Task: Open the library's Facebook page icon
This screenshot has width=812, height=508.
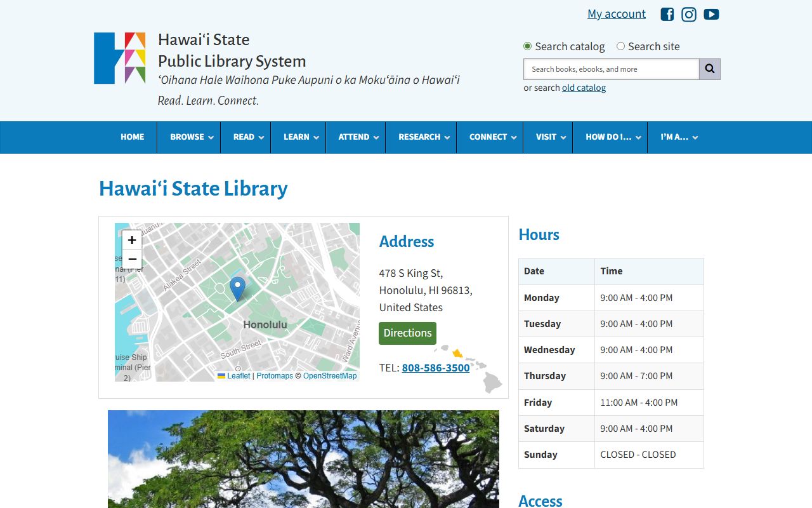Action: point(667,14)
